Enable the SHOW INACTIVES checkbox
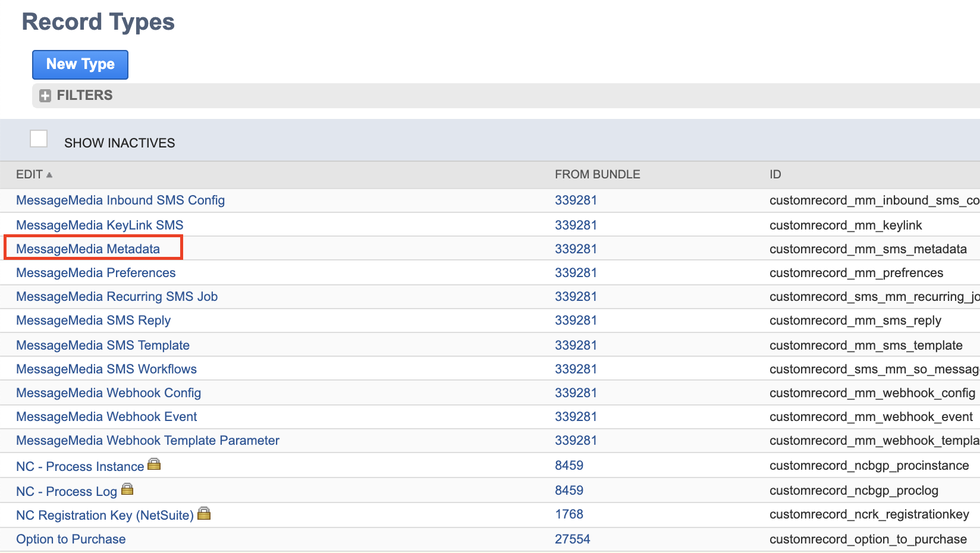Image resolution: width=980 pixels, height=553 pixels. (x=39, y=138)
